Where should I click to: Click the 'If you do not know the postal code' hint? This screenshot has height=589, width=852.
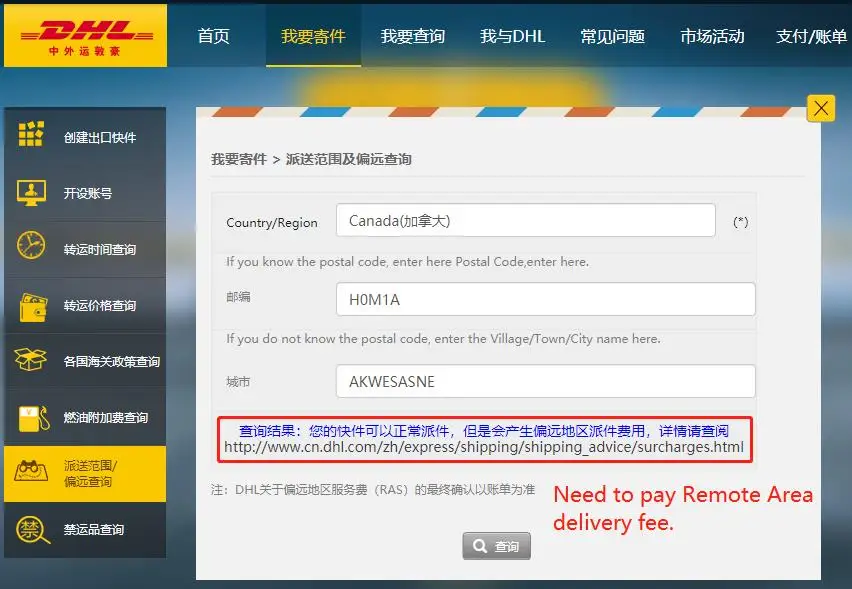point(443,339)
